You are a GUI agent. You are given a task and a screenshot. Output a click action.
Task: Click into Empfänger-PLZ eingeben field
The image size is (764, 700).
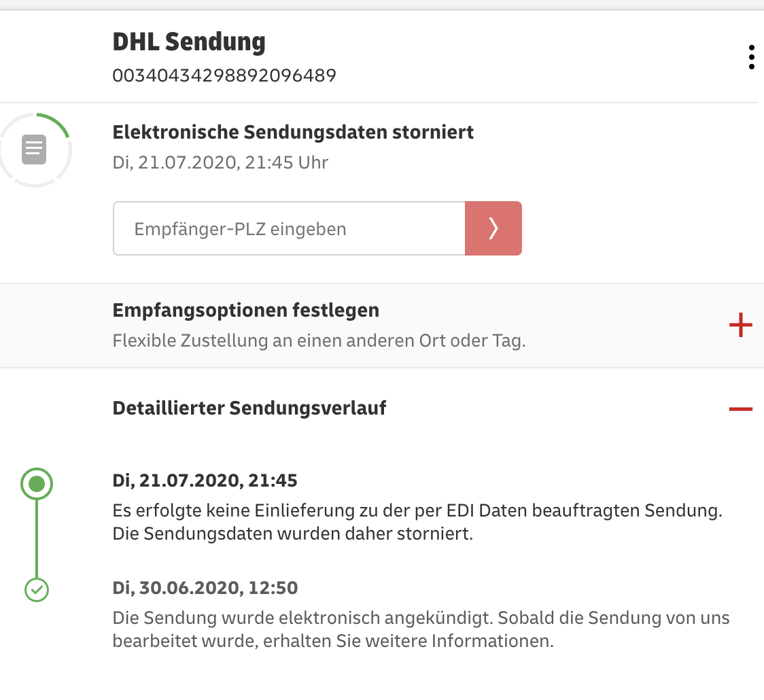click(289, 228)
